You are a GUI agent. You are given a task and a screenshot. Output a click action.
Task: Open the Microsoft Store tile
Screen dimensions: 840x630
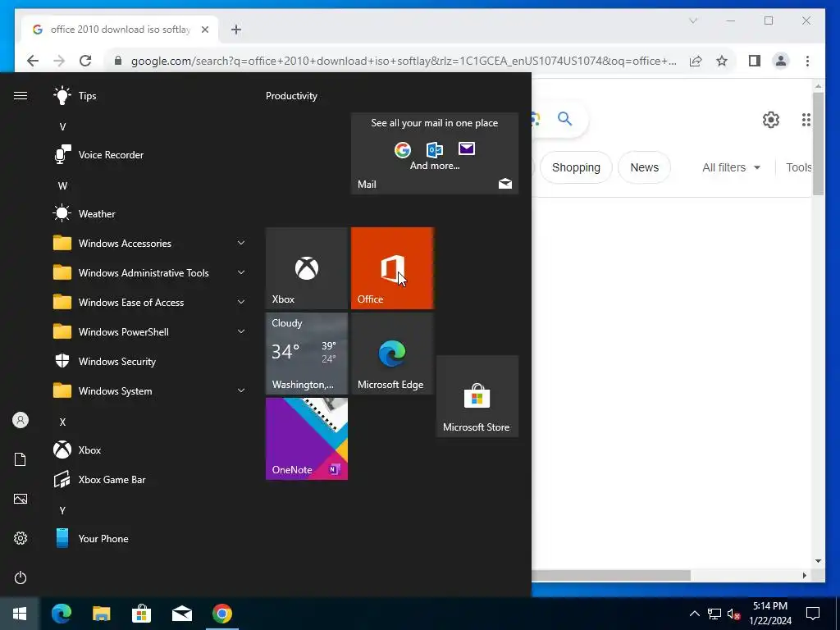coord(477,396)
